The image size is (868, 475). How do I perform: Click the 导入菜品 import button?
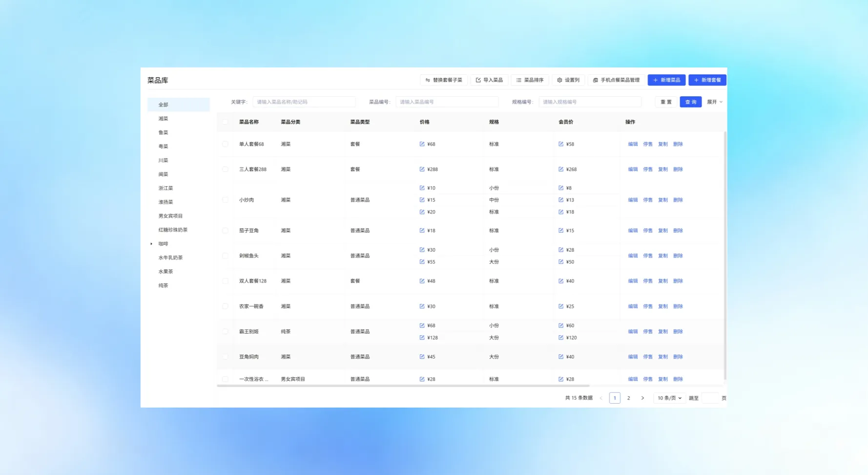point(489,80)
